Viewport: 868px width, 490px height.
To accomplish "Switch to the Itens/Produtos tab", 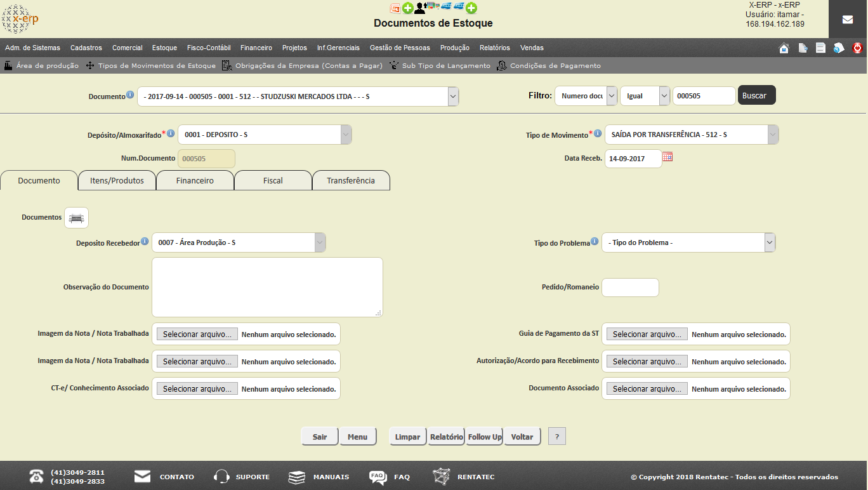I will (117, 181).
